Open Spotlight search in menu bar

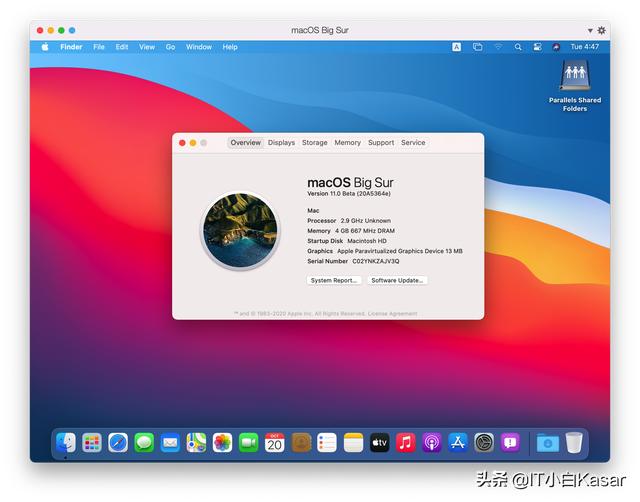point(518,47)
